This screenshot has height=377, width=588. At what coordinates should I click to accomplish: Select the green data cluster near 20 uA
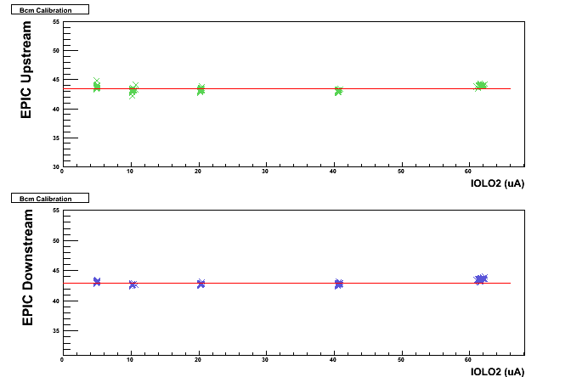pyautogui.click(x=201, y=89)
